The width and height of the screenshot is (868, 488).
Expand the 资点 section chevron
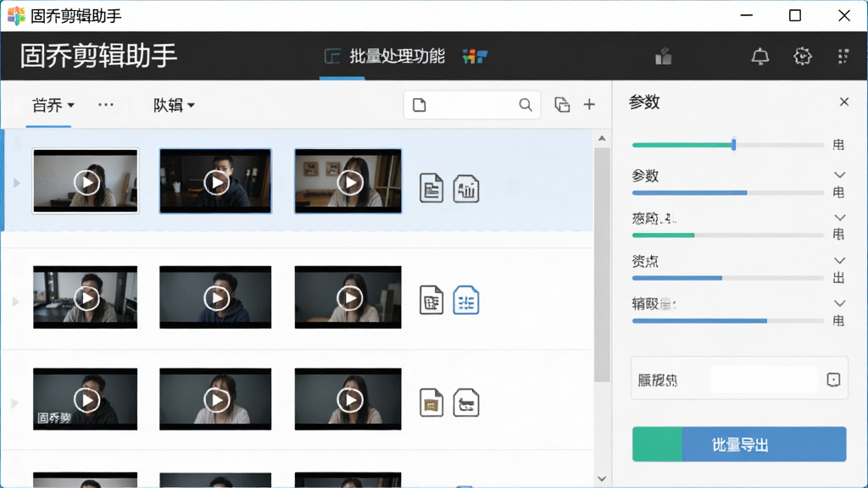pyautogui.click(x=840, y=261)
